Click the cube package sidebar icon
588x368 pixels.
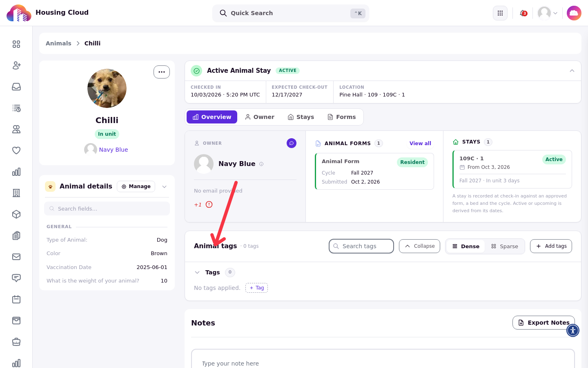click(x=16, y=214)
